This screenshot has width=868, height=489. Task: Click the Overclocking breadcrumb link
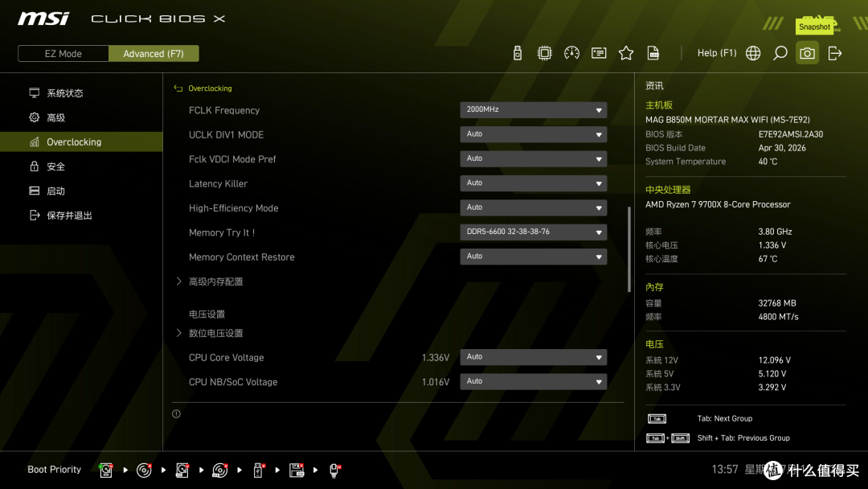click(x=210, y=88)
